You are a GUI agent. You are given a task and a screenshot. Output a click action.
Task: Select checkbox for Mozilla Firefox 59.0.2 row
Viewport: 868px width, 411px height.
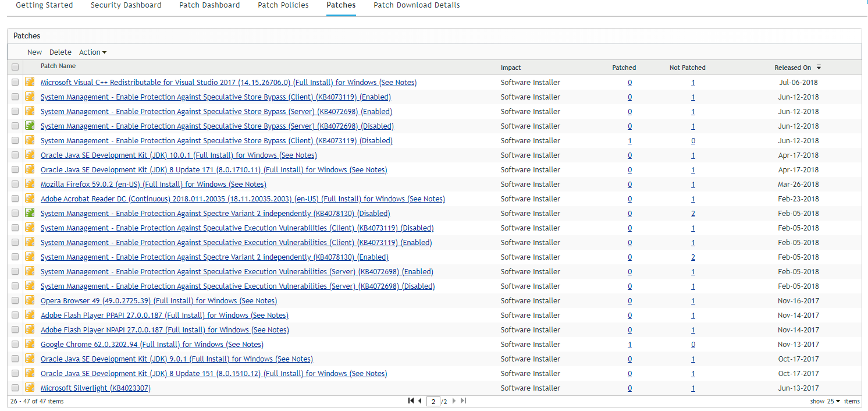click(x=15, y=184)
